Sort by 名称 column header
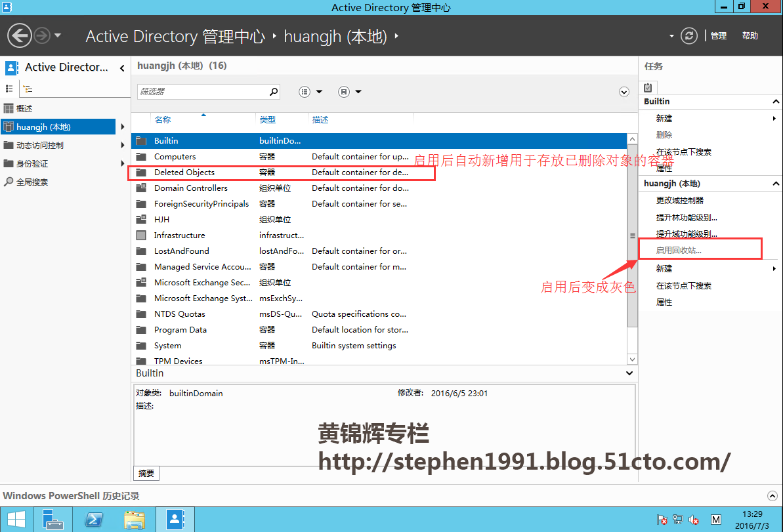 [163, 120]
